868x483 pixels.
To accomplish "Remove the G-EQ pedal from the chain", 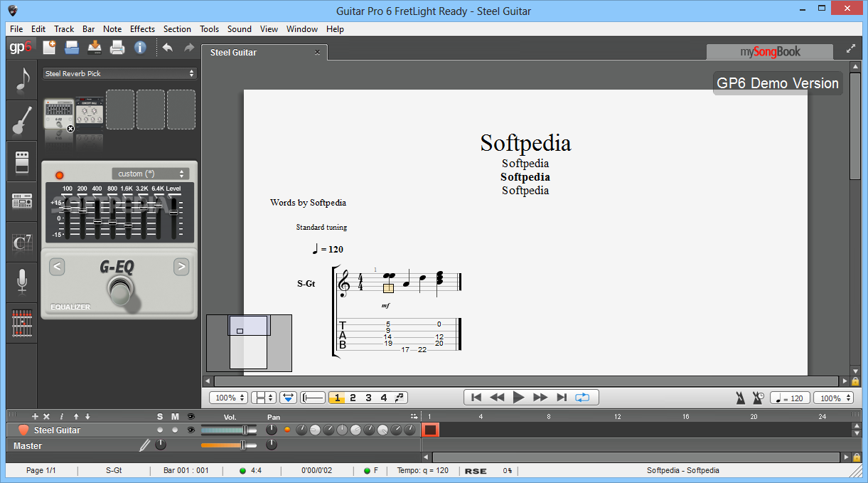I will point(70,129).
